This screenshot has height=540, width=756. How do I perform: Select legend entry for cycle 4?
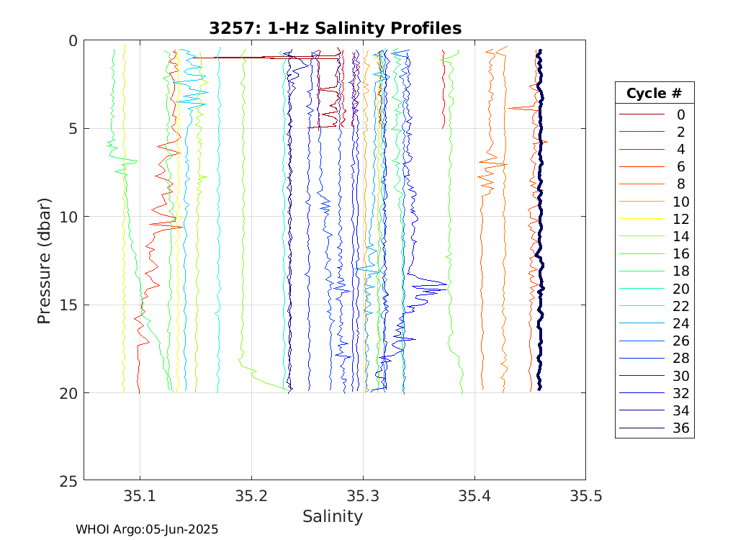pos(654,149)
